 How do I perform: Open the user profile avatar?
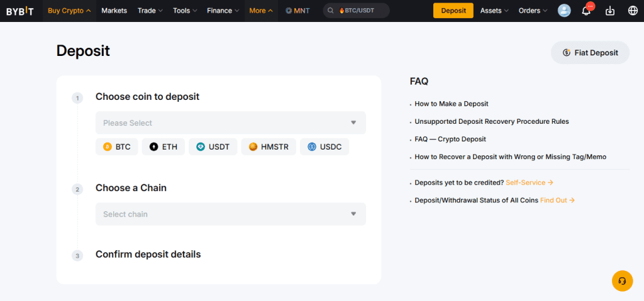pyautogui.click(x=564, y=11)
